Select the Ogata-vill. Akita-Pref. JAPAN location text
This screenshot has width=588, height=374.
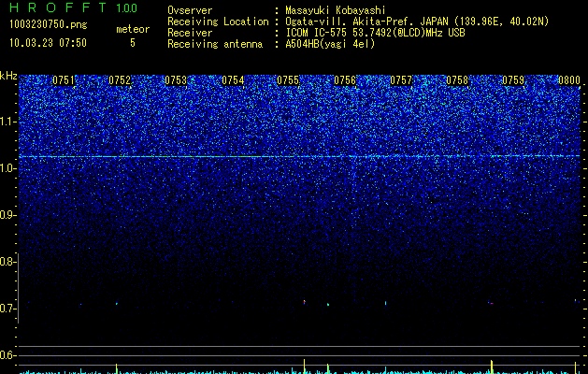417,22
